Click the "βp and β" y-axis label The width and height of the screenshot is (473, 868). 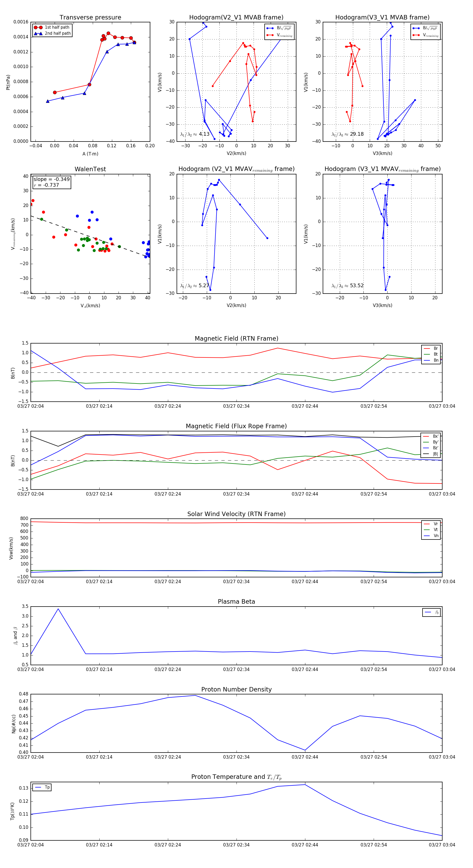tap(15, 636)
